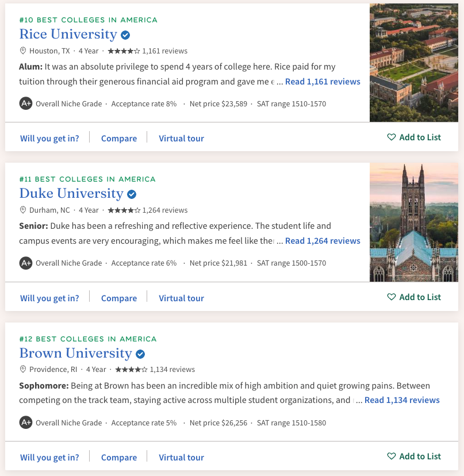Click 'Will you get in?' for Brown University
Image resolution: width=464 pixels, height=476 pixels.
click(x=49, y=458)
